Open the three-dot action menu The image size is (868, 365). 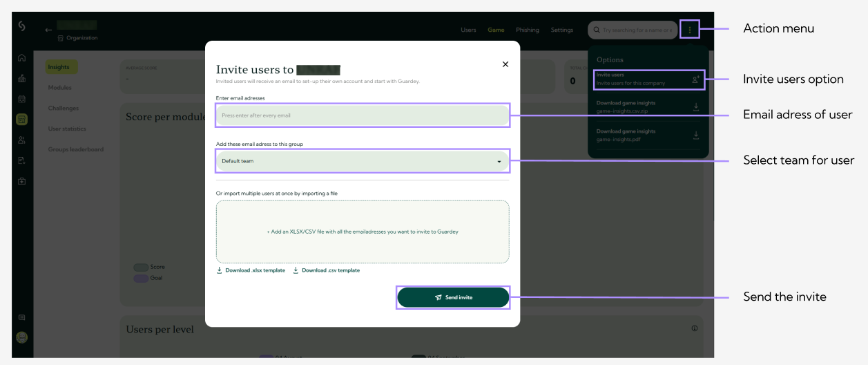click(689, 30)
